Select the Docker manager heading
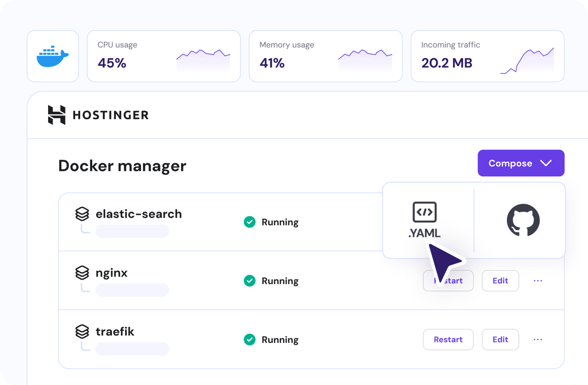The image size is (588, 385). 122,165
